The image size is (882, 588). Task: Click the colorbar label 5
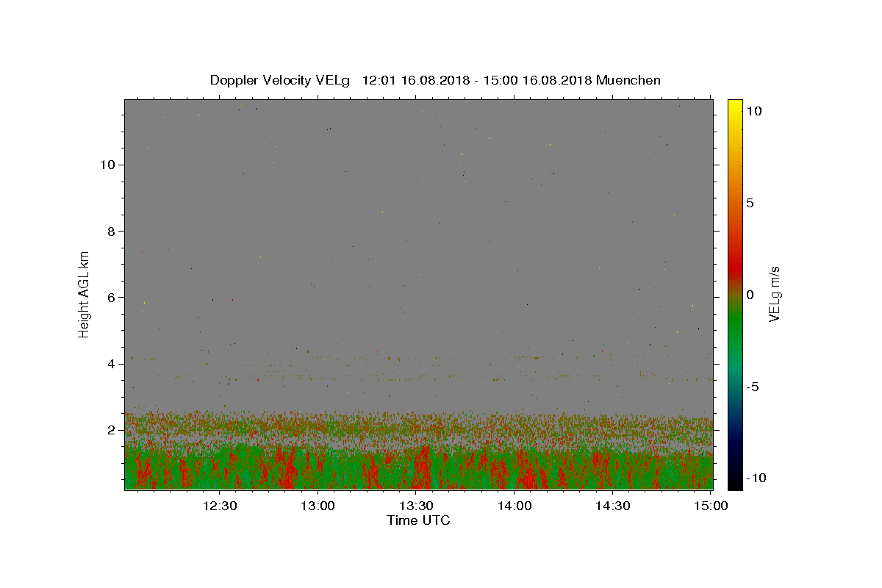coord(750,203)
